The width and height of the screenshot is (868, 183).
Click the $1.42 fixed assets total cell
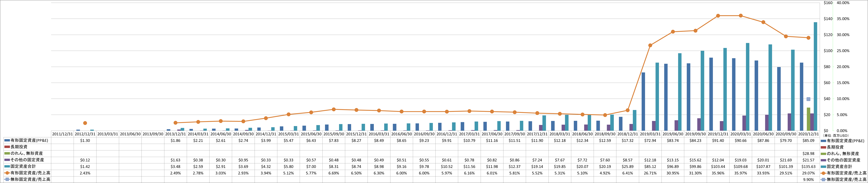85,166
